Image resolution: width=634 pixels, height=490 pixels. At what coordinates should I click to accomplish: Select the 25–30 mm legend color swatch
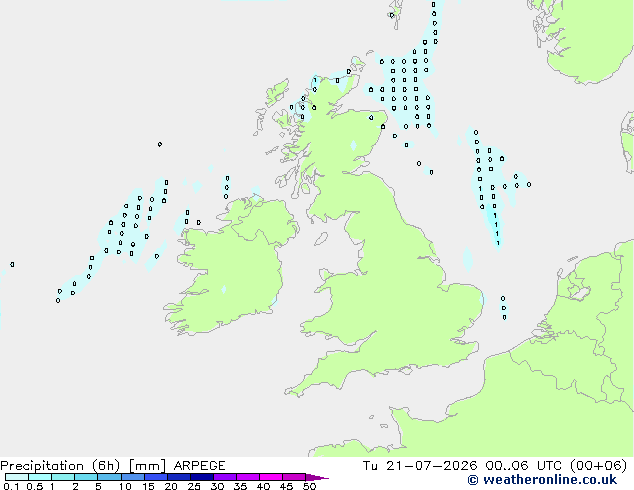click(x=202, y=477)
